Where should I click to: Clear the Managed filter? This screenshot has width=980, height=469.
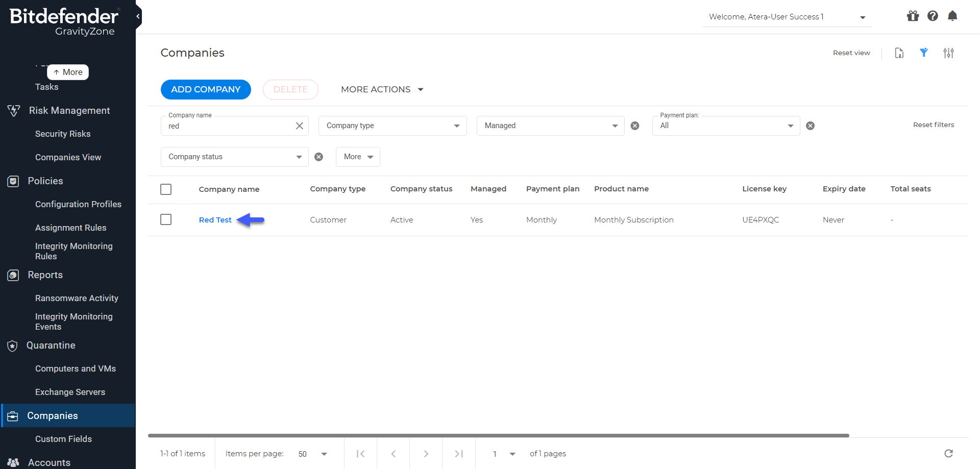[x=635, y=126]
